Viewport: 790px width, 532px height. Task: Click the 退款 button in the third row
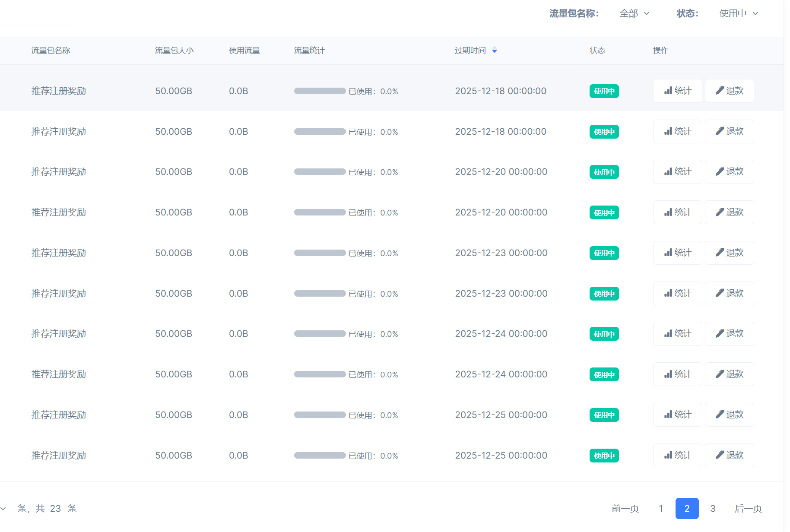[x=729, y=171]
